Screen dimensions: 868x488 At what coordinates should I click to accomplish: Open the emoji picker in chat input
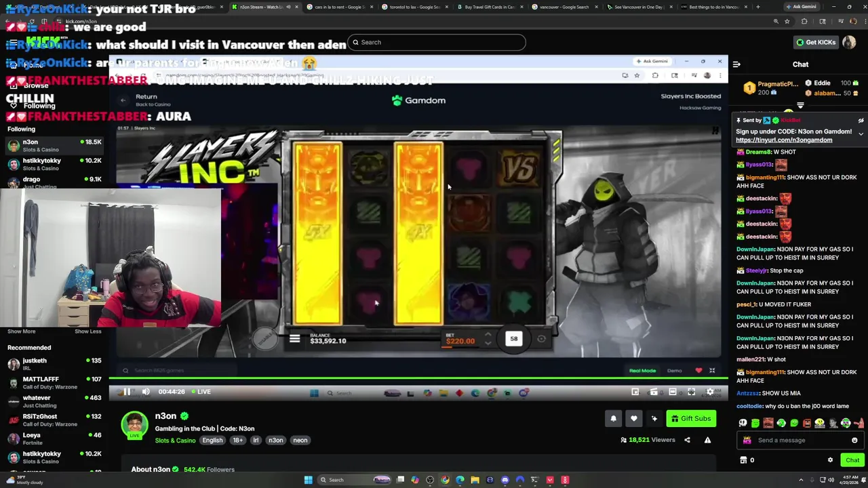[x=854, y=440]
